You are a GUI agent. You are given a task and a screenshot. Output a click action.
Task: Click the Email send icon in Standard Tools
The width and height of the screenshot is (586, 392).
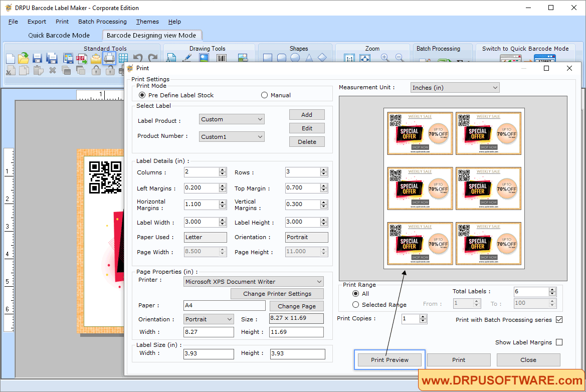pyautogui.click(x=96, y=58)
